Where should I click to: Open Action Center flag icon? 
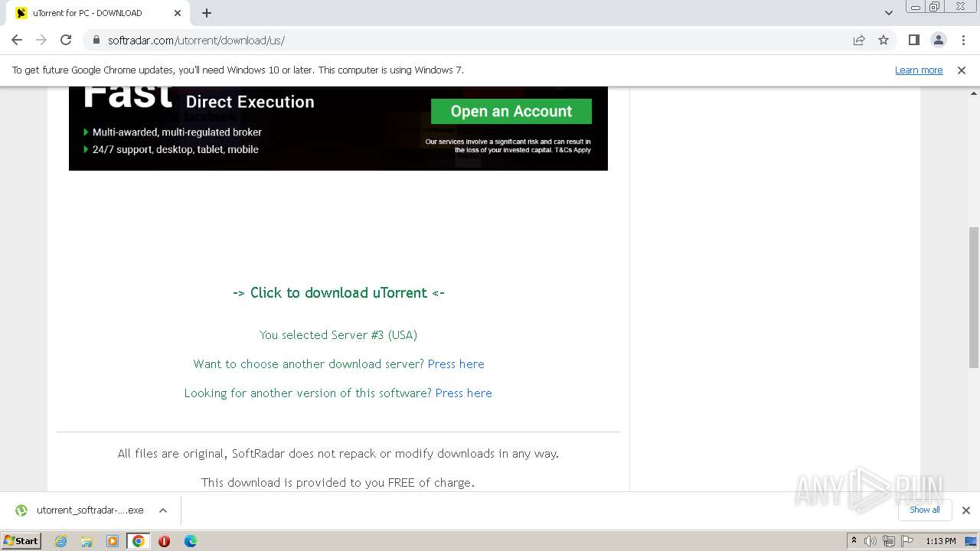click(906, 541)
